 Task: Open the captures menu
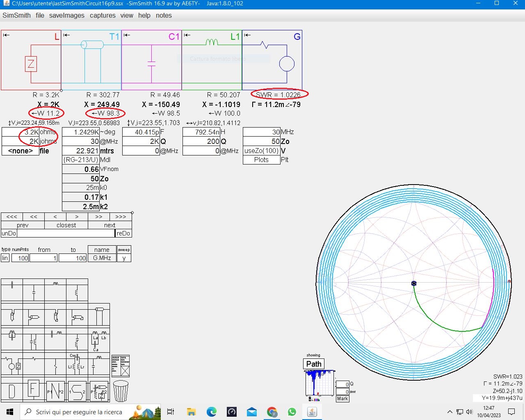103,15
